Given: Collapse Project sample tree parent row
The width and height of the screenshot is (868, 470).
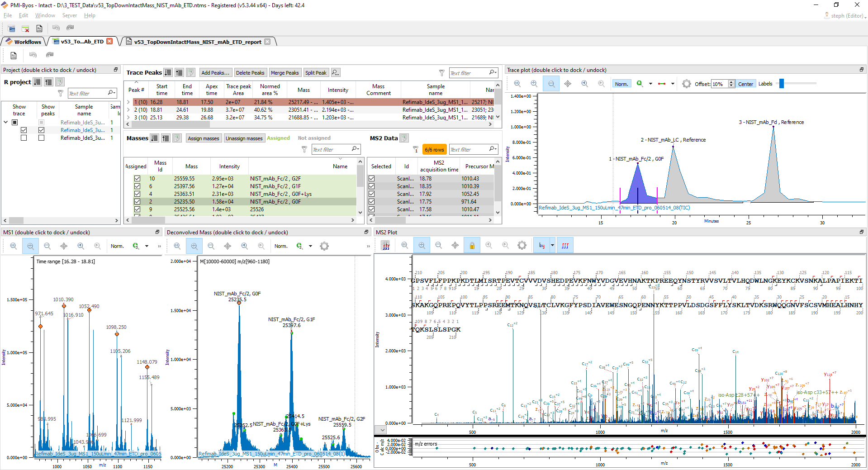Looking at the screenshot, I should coord(5,122).
